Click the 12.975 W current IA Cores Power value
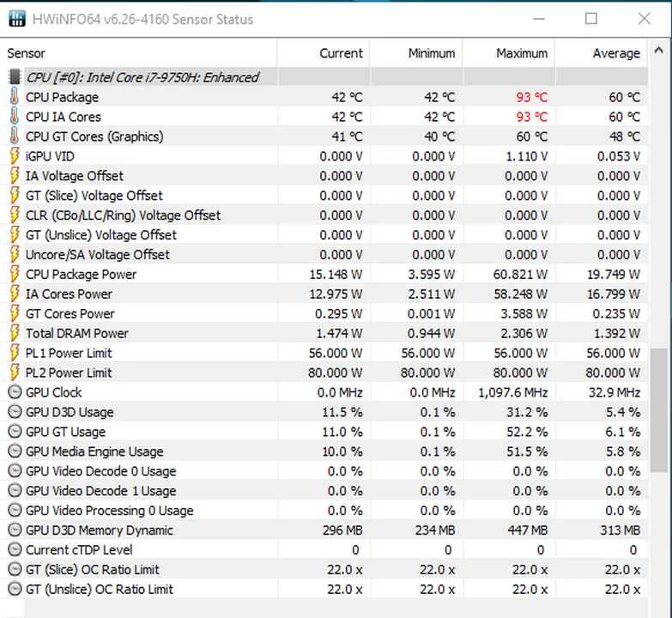This screenshot has width=672, height=618. [x=336, y=294]
